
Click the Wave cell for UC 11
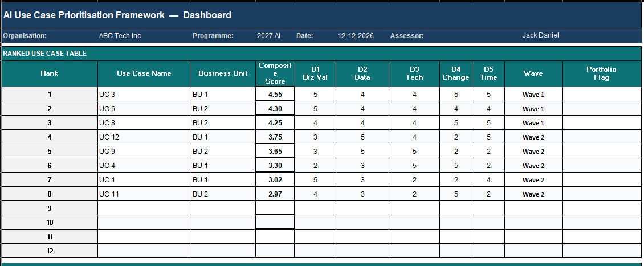pyautogui.click(x=533, y=194)
